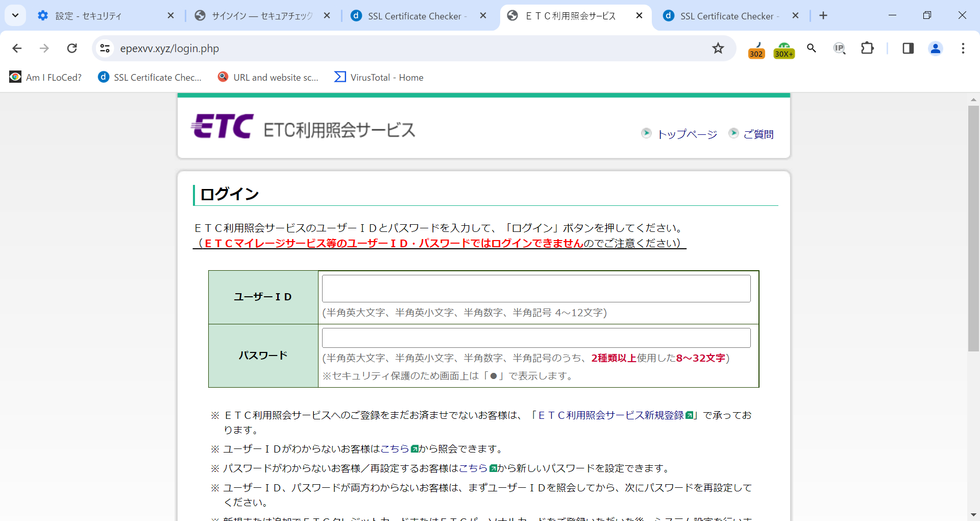
Task: Bookmark this page with the star icon
Action: pos(718,48)
